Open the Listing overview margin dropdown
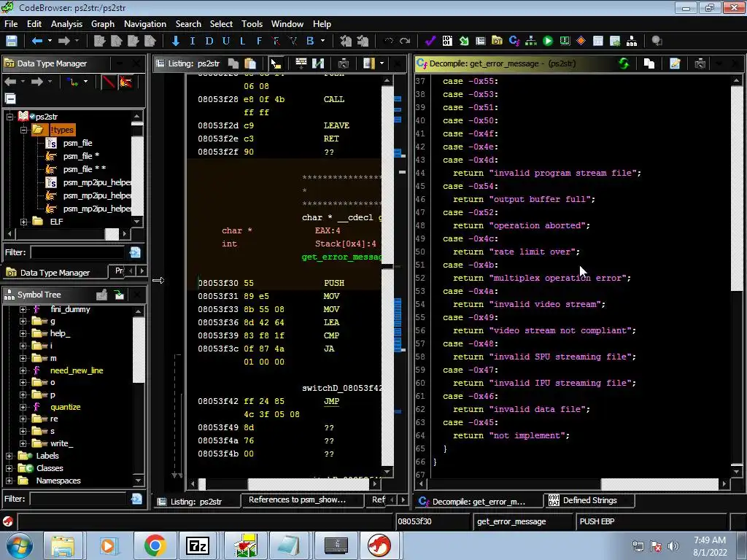This screenshot has width=747, height=560. [382, 63]
